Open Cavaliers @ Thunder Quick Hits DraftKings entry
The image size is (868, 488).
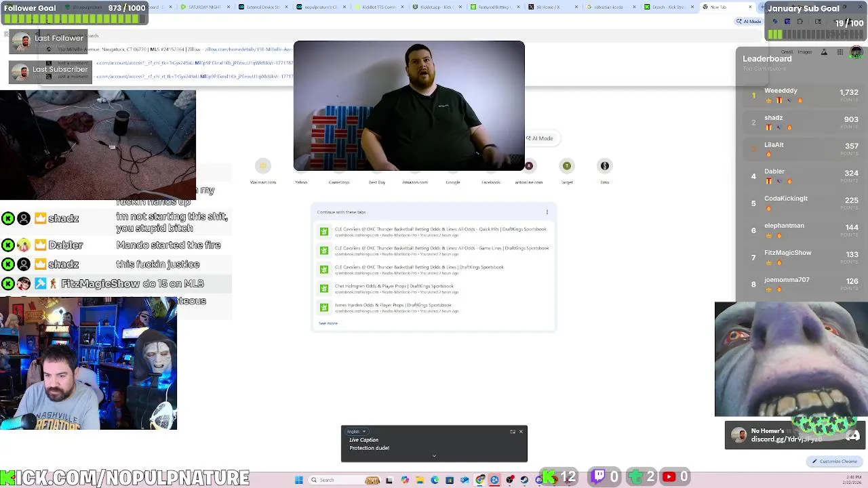(x=434, y=232)
